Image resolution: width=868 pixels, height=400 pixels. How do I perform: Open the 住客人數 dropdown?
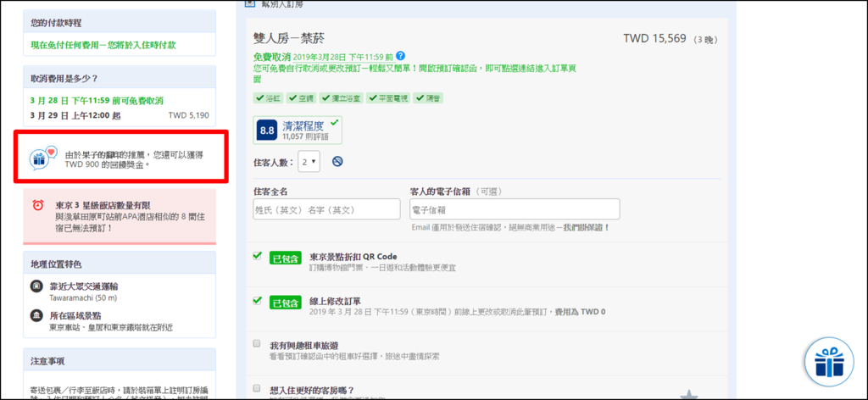click(309, 162)
